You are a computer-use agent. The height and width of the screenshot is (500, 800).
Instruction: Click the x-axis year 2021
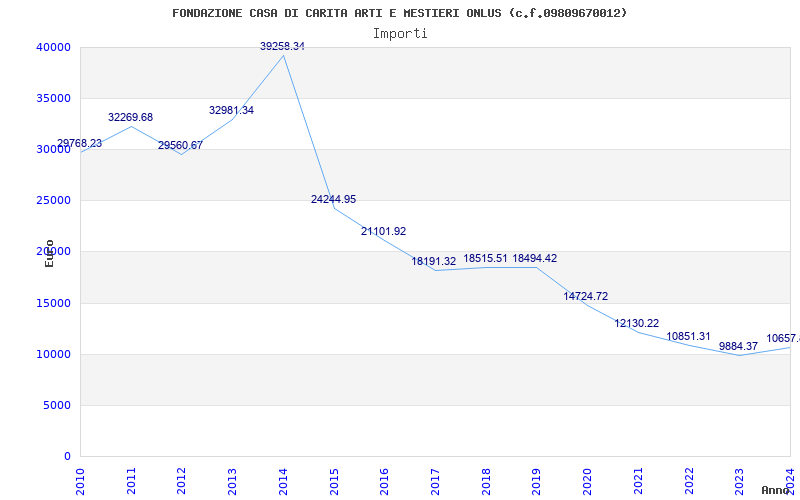(x=638, y=482)
